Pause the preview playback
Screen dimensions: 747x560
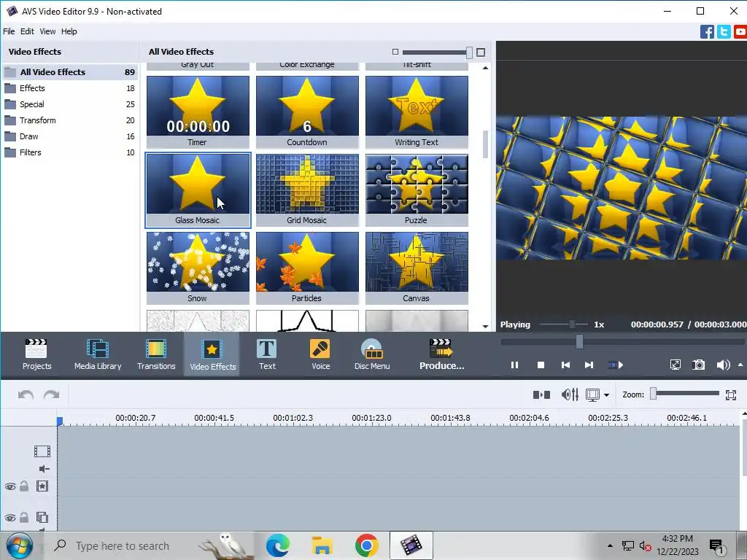click(514, 365)
